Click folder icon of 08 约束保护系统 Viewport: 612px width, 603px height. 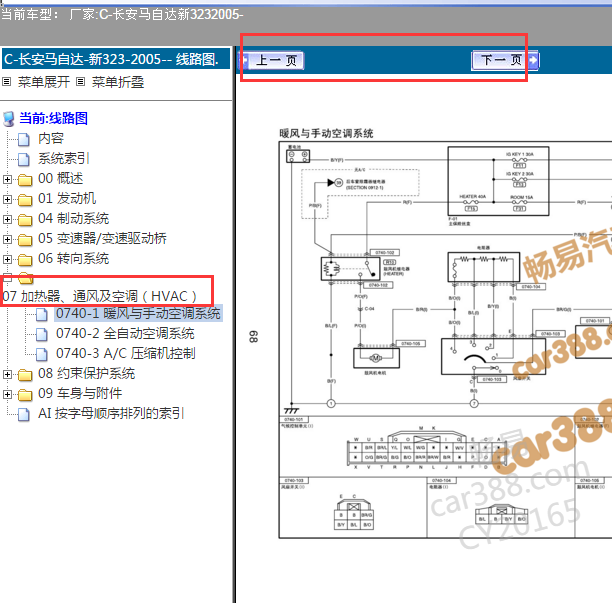coord(25,375)
